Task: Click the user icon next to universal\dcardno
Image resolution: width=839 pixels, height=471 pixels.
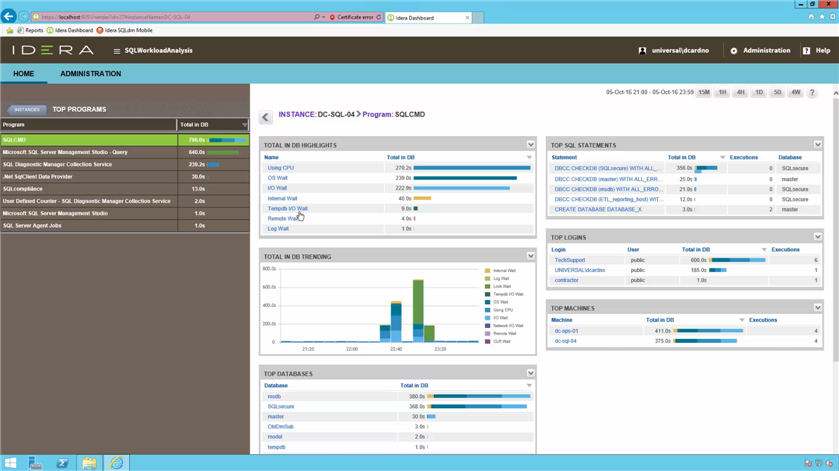Action: pos(642,51)
